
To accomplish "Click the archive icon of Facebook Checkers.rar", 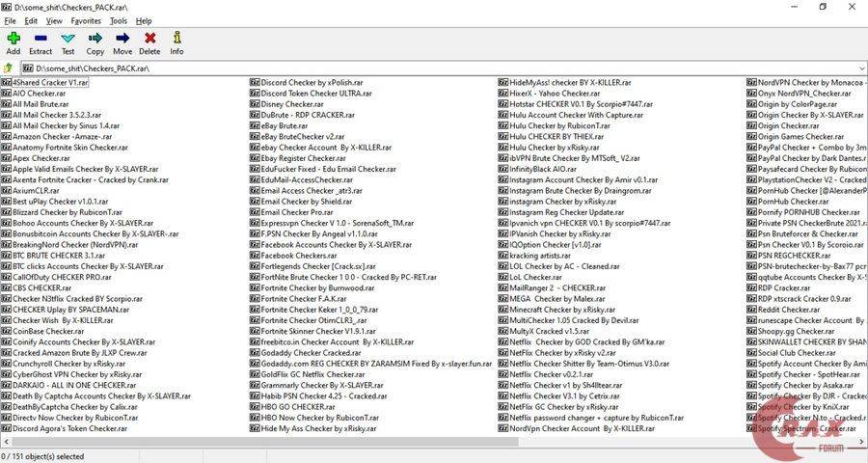I will 255,256.
